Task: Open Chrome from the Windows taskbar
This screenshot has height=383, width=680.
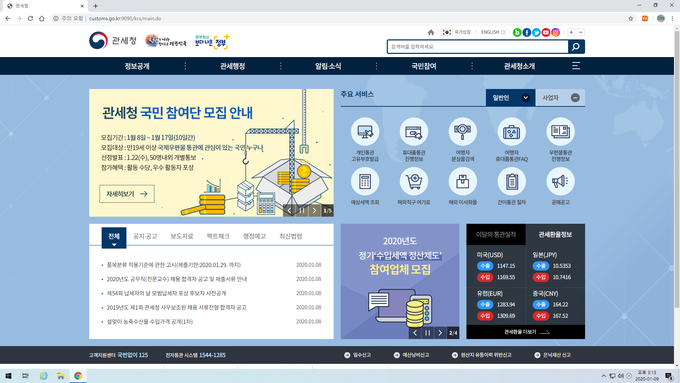Action: pyautogui.click(x=78, y=376)
